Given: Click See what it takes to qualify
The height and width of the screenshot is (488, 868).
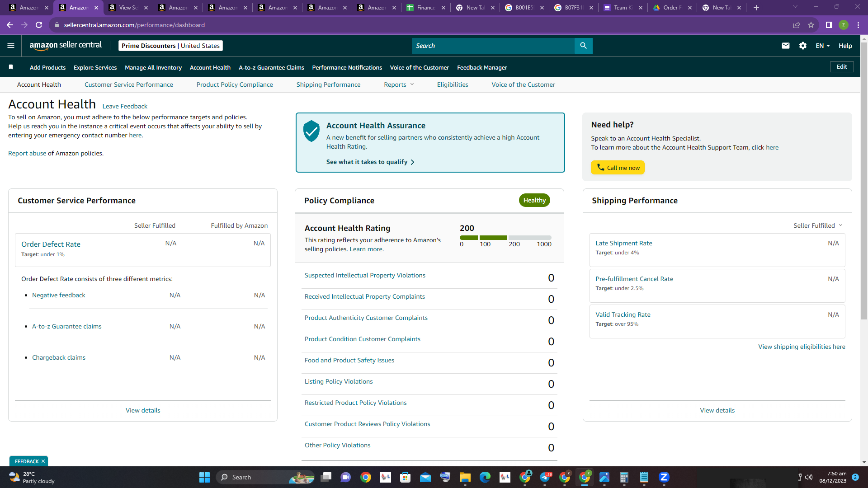Looking at the screenshot, I should (x=370, y=162).
